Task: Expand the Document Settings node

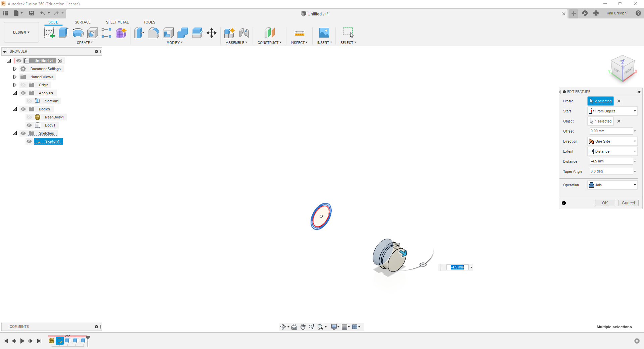Action: 15,69
